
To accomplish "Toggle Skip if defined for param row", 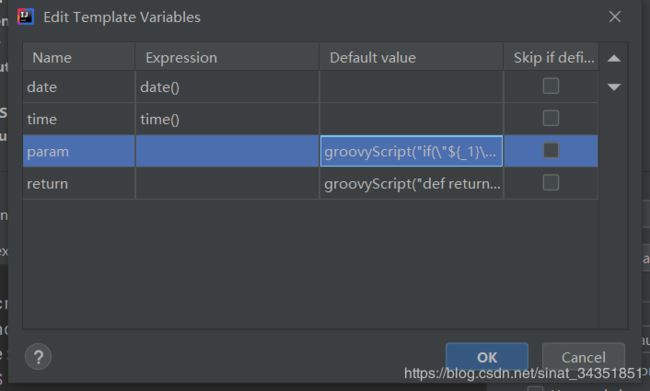I will point(551,151).
